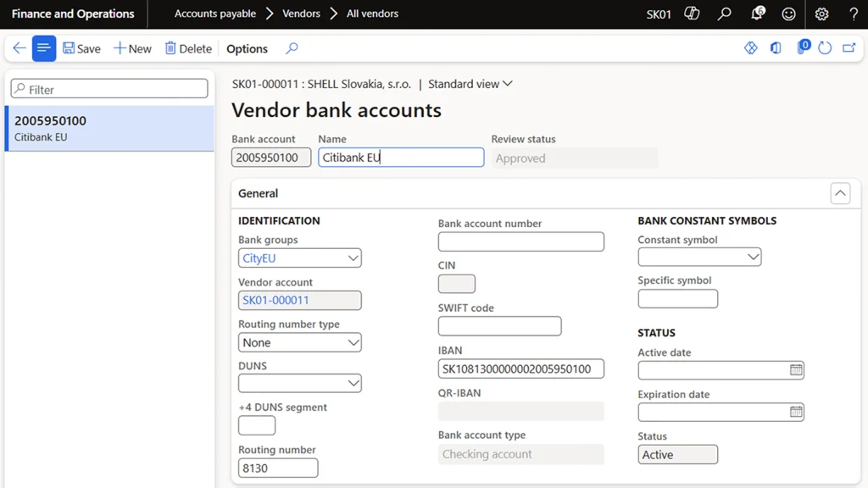
Task: Click Finance and Operations title
Action: pos(73,14)
